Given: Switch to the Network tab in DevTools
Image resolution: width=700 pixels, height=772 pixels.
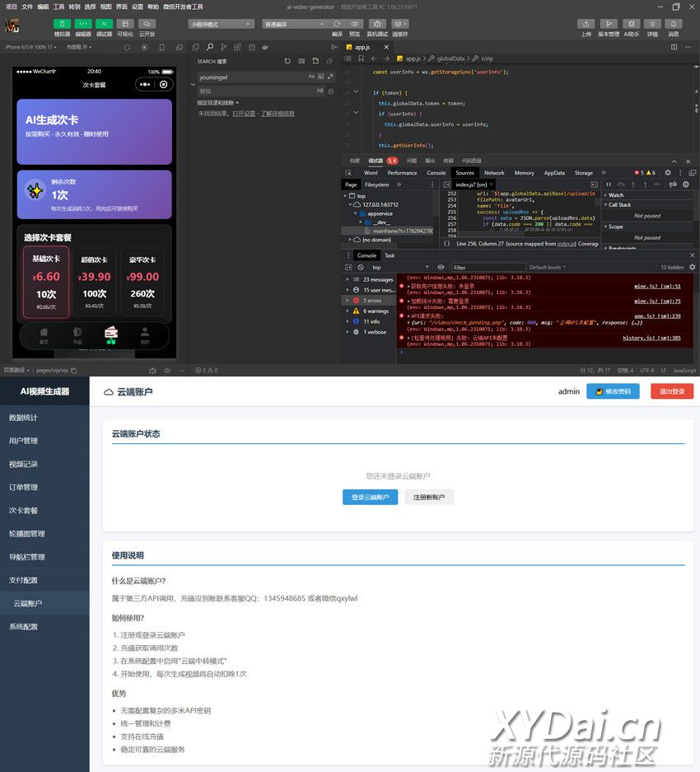Looking at the screenshot, I should tap(494, 173).
